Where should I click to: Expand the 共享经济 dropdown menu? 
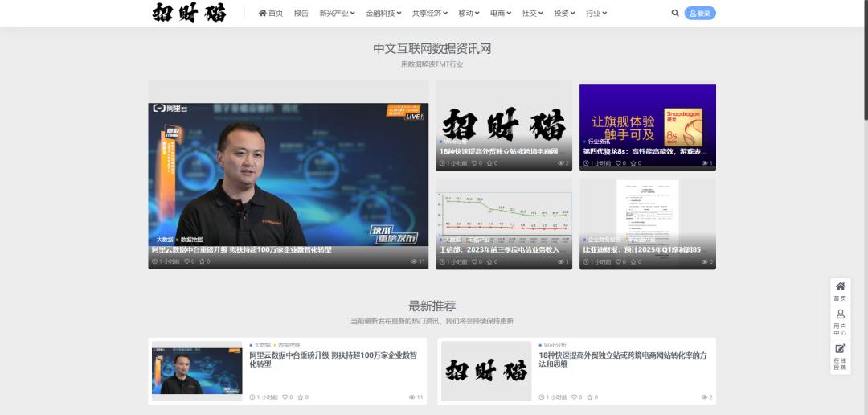coord(430,14)
